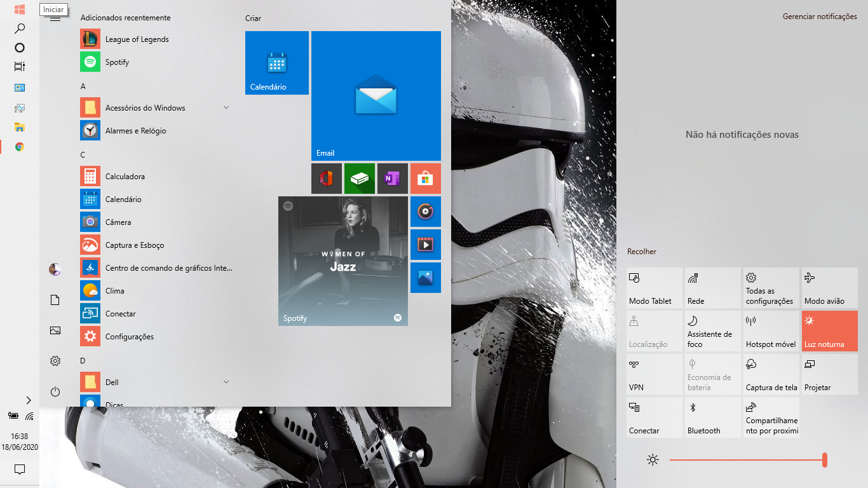Click the power button icon
The image size is (868, 488).
55,391
